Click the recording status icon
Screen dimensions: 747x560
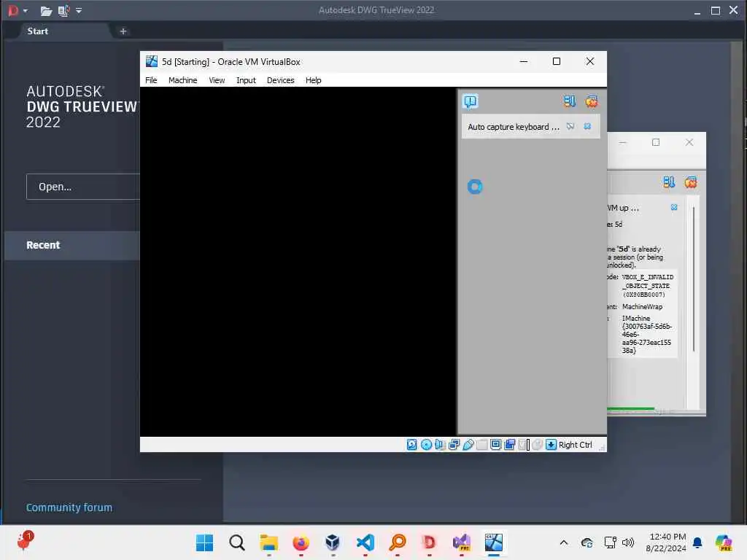509,444
